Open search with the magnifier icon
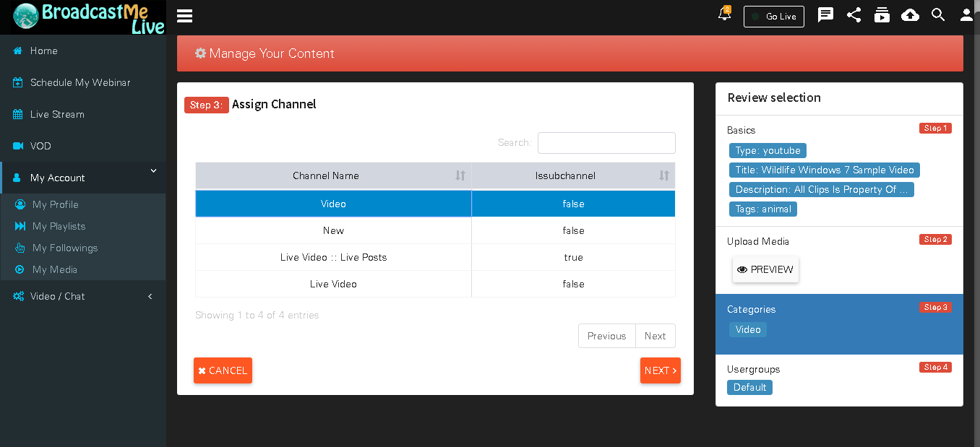980x447 pixels. [938, 14]
